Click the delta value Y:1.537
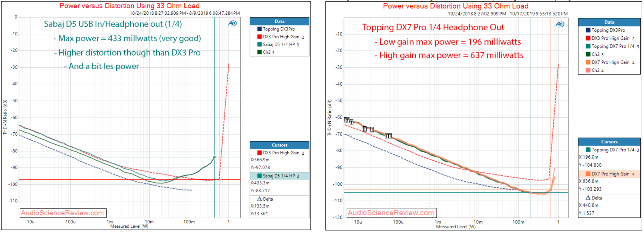The image size is (644, 232). (x=586, y=213)
